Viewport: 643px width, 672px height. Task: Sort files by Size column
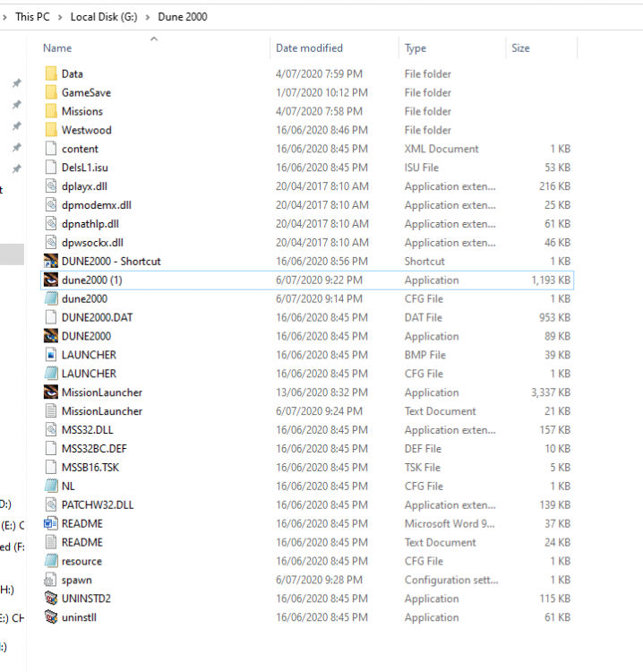[520, 48]
